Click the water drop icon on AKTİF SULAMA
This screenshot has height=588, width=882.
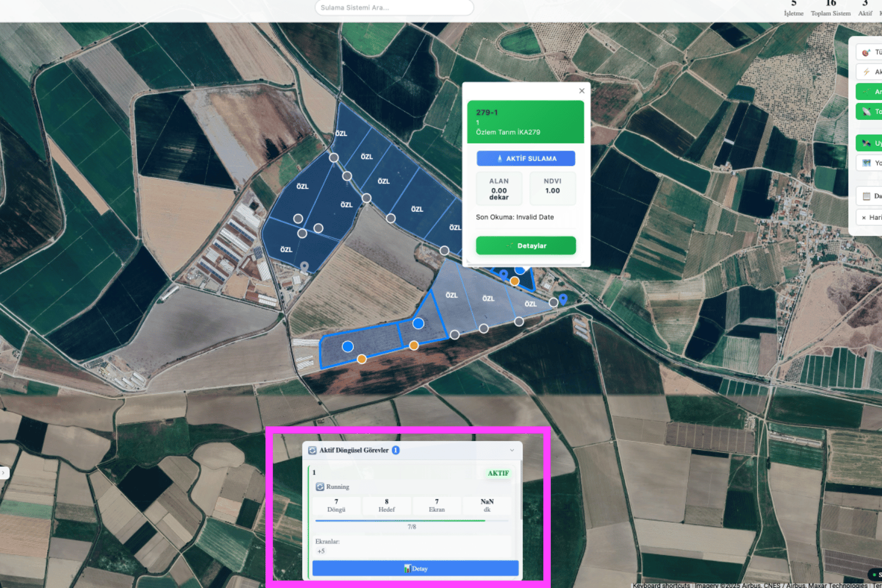(500, 158)
